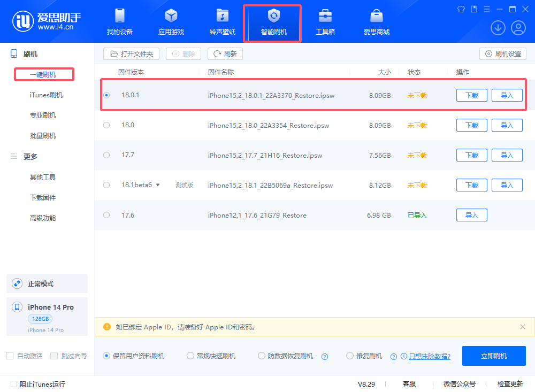Click question-mark help icon after 修复刷机
The width and height of the screenshot is (535, 392).
[394, 357]
